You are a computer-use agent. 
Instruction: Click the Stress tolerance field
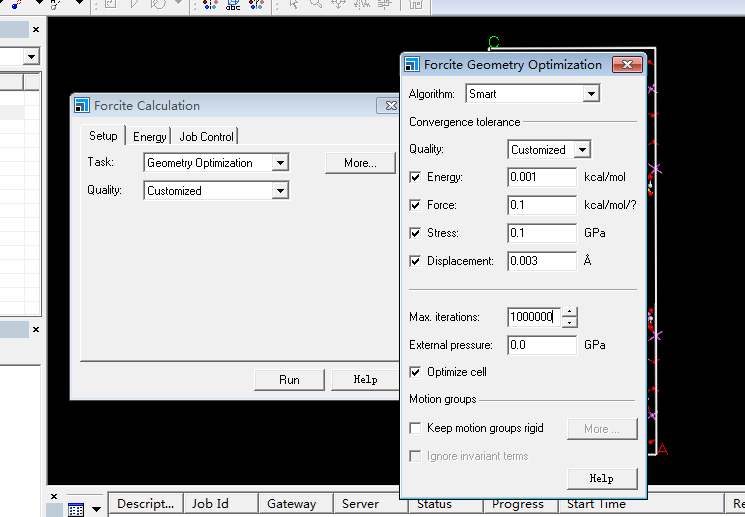pos(542,233)
